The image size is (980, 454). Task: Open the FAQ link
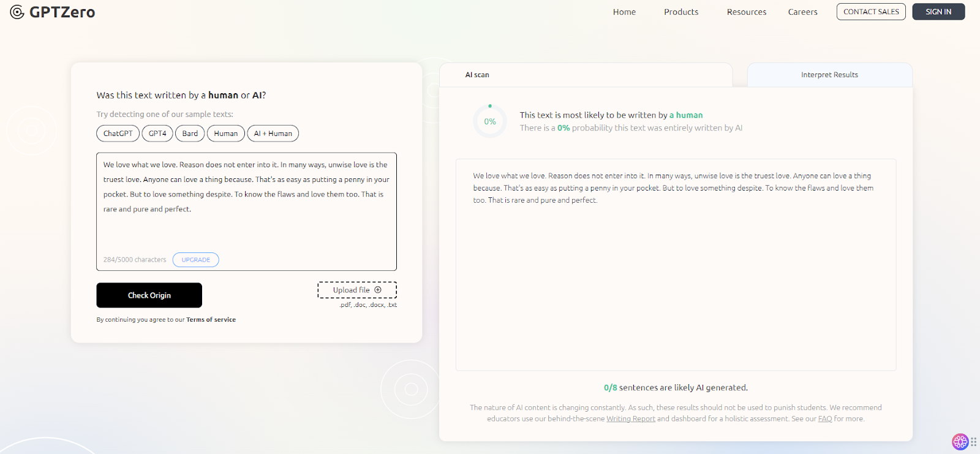[x=825, y=419]
